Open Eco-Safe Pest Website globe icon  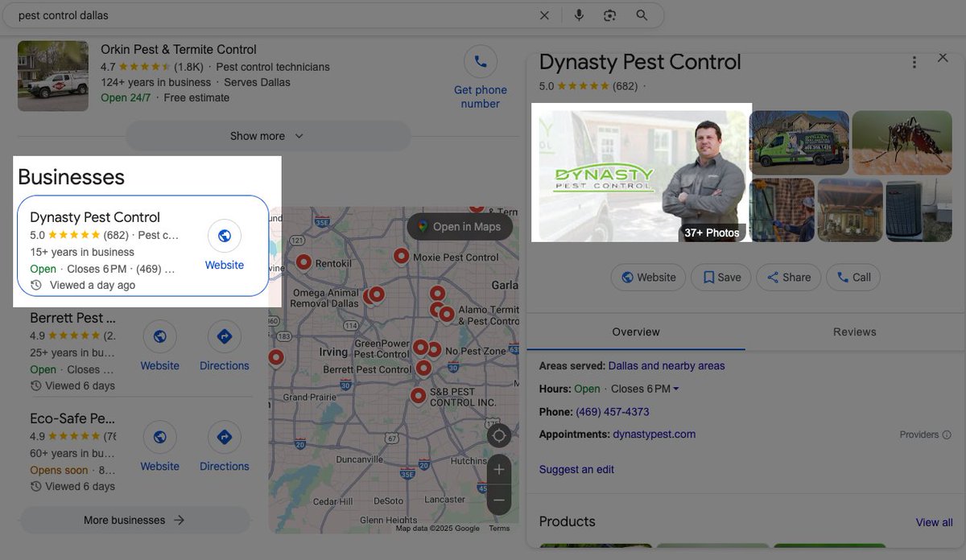coord(160,437)
